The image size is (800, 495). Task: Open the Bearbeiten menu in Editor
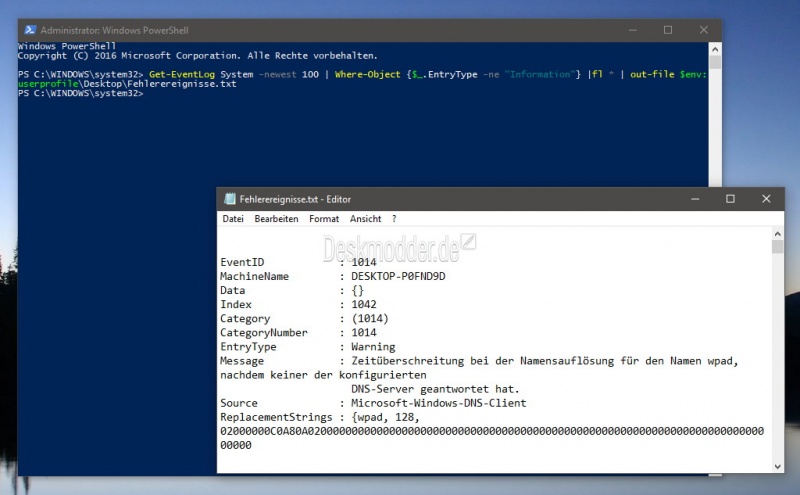[x=276, y=219]
